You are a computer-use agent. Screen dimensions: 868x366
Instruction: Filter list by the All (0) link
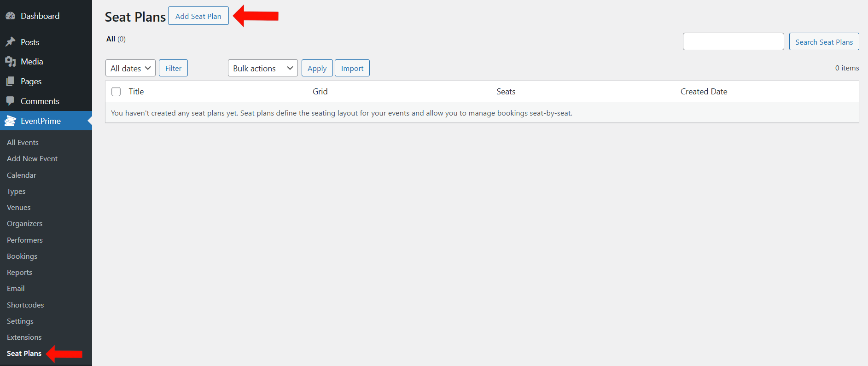tap(111, 39)
